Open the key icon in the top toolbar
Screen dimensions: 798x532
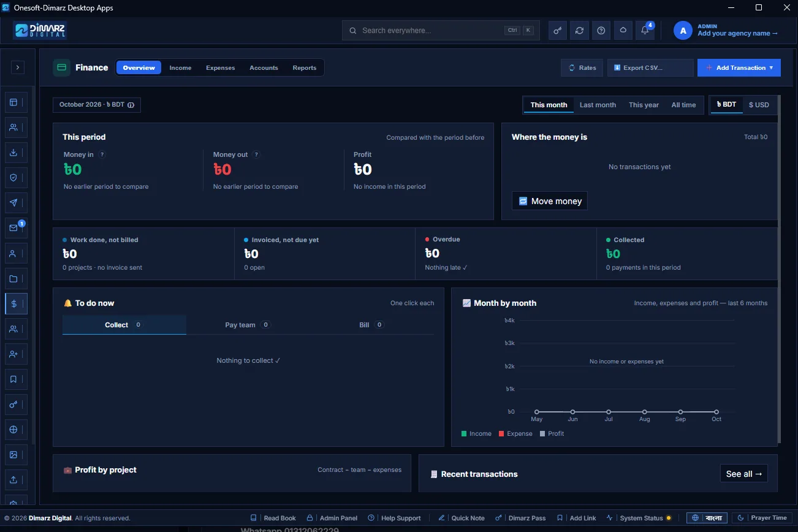coord(558,31)
